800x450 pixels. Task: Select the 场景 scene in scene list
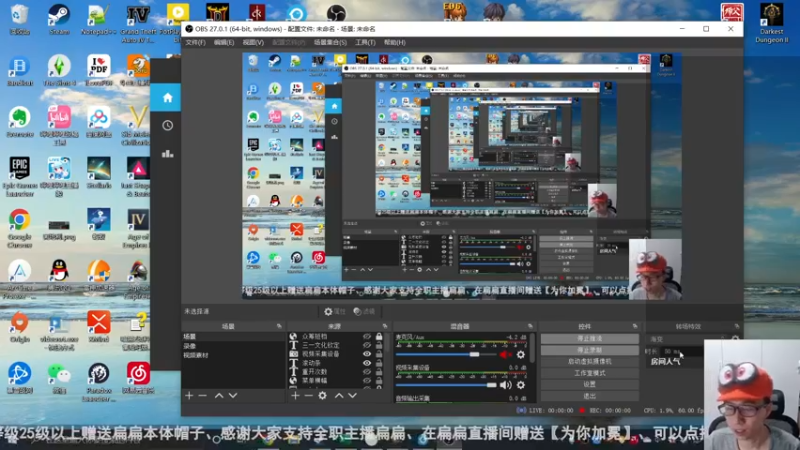[x=233, y=337]
